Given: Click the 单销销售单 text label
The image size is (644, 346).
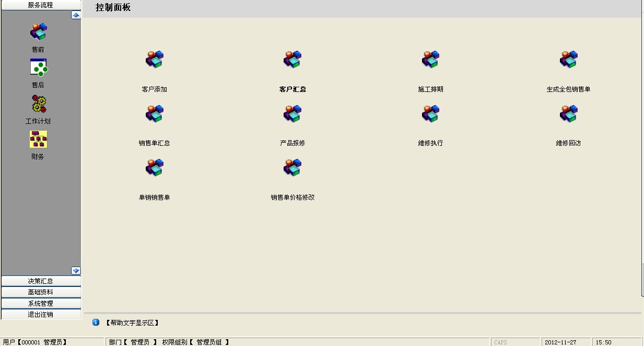Looking at the screenshot, I should tap(155, 198).
